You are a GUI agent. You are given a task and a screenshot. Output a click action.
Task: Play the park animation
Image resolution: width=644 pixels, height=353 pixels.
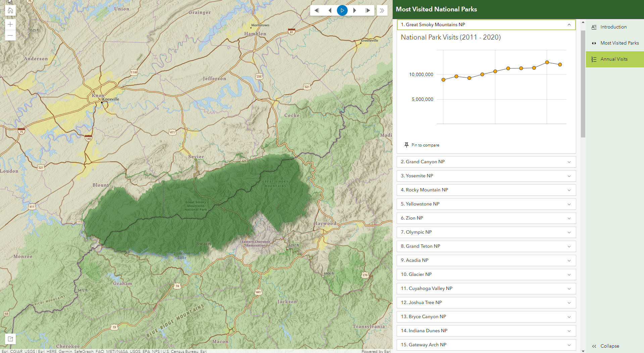coord(342,10)
